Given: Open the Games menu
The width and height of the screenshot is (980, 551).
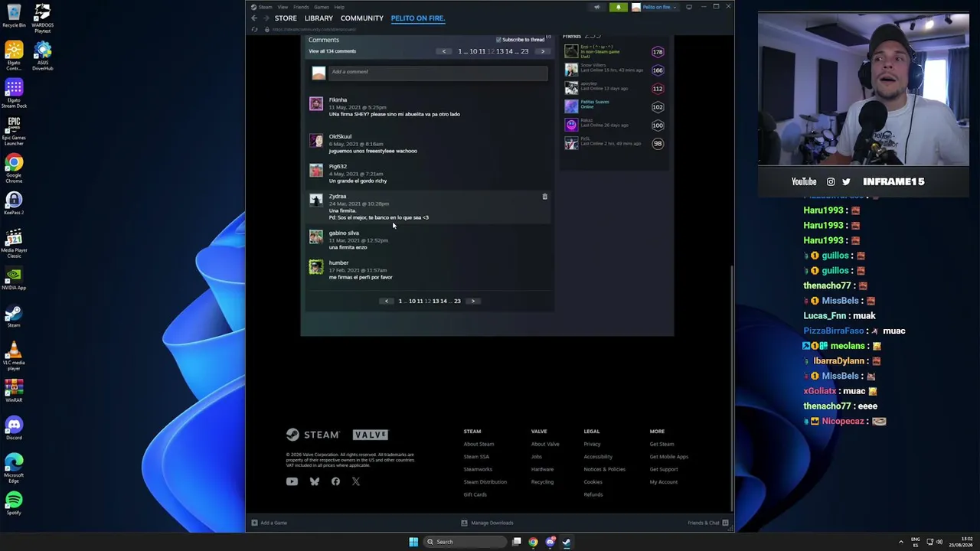Looking at the screenshot, I should (x=322, y=7).
